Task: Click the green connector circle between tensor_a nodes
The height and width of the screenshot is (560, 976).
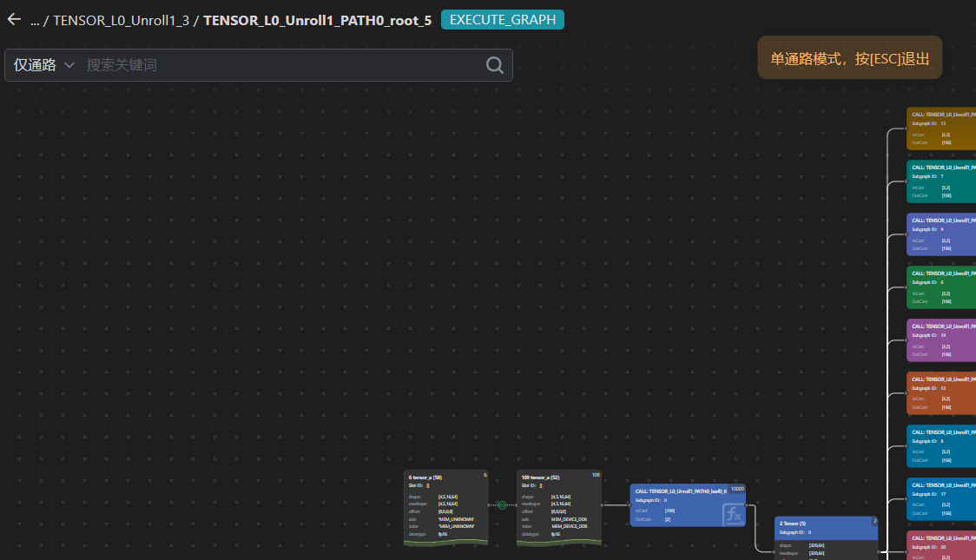Action: point(502,504)
